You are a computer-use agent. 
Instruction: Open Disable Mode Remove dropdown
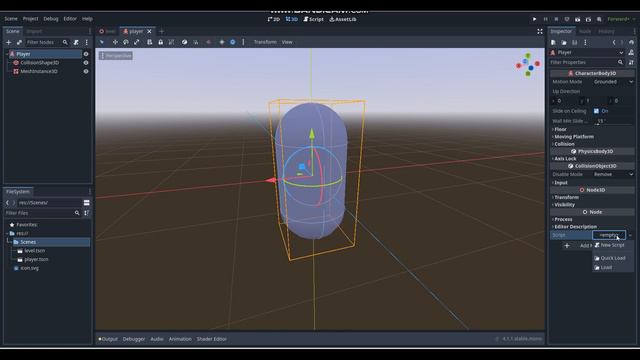[x=613, y=174]
